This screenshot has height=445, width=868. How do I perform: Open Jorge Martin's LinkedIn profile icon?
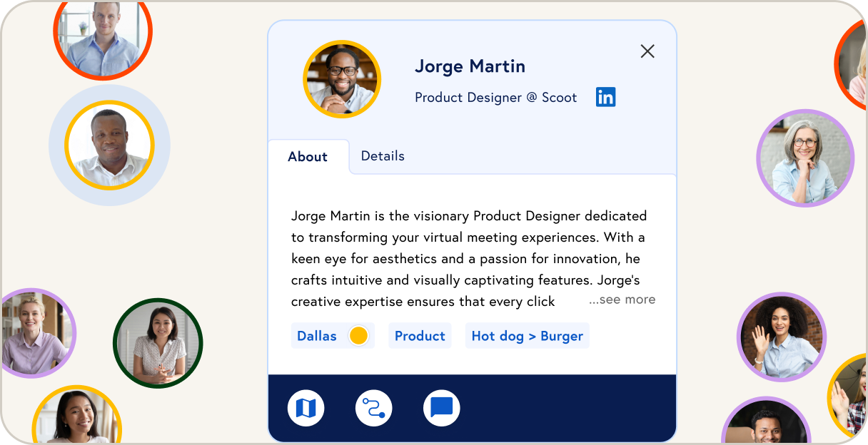click(x=605, y=98)
